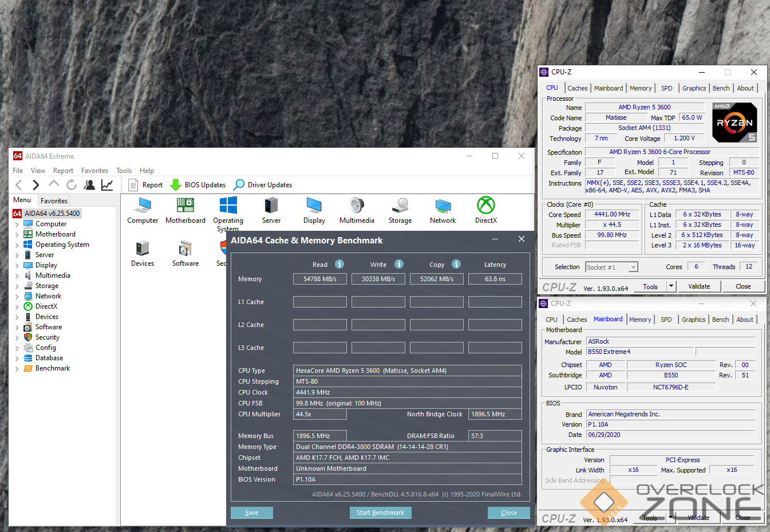Click Memory Read value 54788 MB/s
This screenshot has width=770, height=532.
320,279
